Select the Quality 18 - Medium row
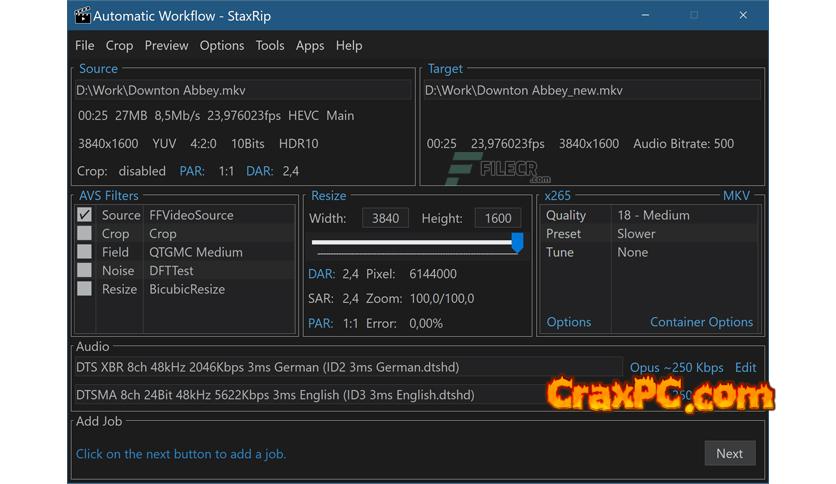 650,215
